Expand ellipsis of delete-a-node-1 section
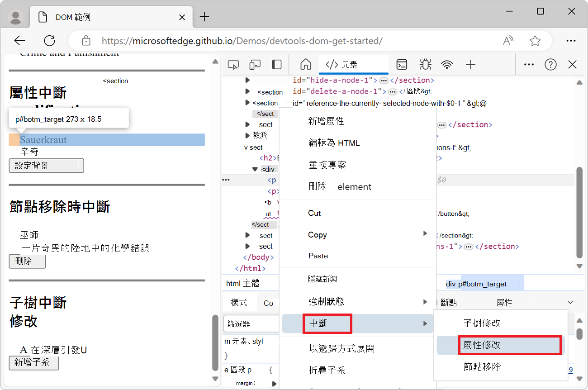Image resolution: width=588 pixels, height=390 pixels. click(x=392, y=91)
